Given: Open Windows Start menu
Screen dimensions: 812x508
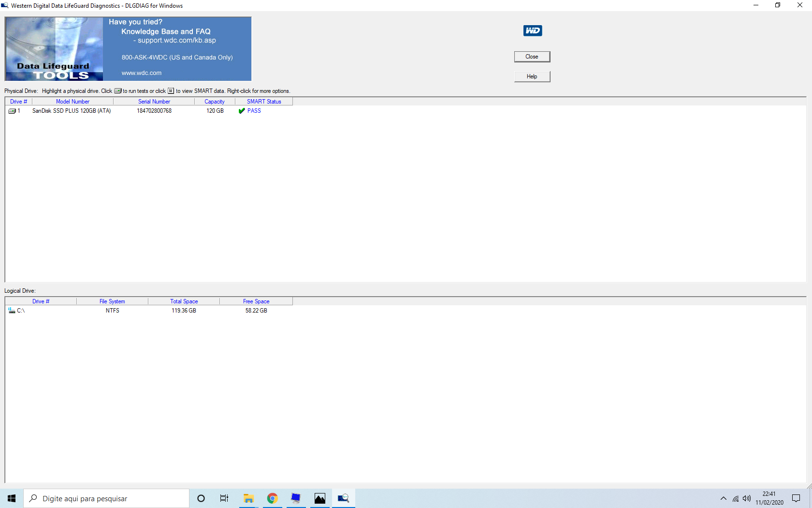Looking at the screenshot, I should point(12,498).
